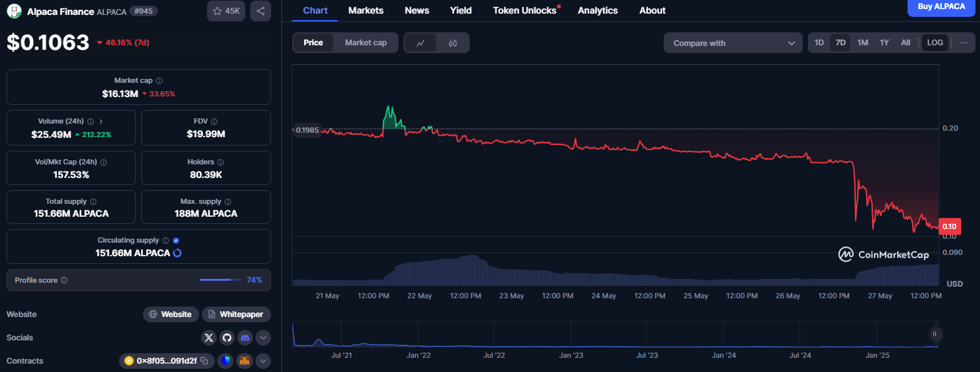The image size is (980, 372).
Task: Open Profile score info icon
Action: tap(64, 281)
